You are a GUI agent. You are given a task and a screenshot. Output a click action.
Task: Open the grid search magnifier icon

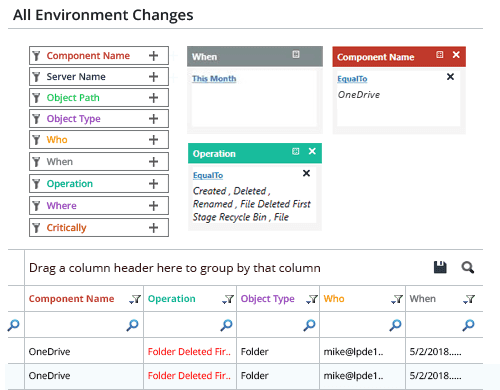[x=468, y=267]
